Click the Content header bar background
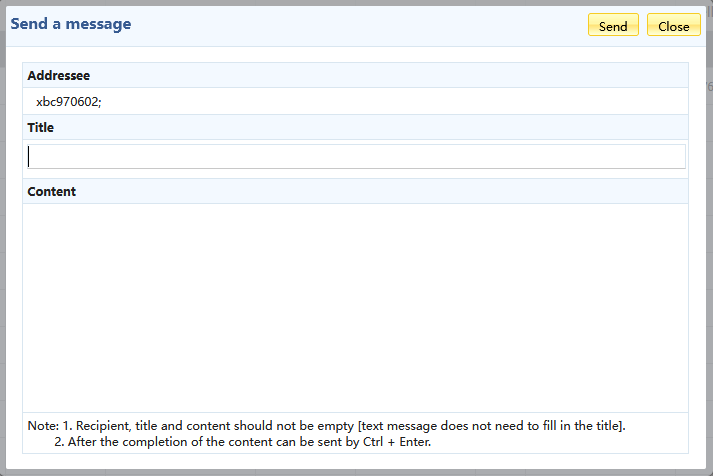This screenshot has width=713, height=476. coord(400,191)
